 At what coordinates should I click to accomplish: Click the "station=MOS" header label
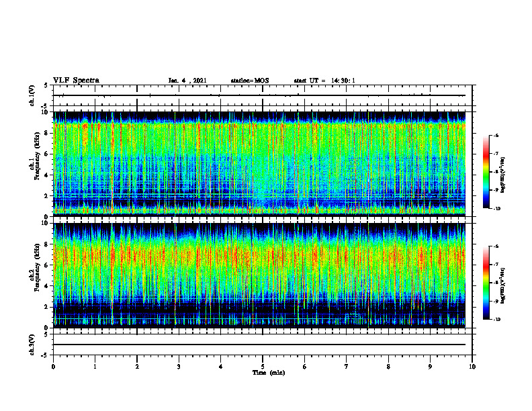(x=250, y=81)
